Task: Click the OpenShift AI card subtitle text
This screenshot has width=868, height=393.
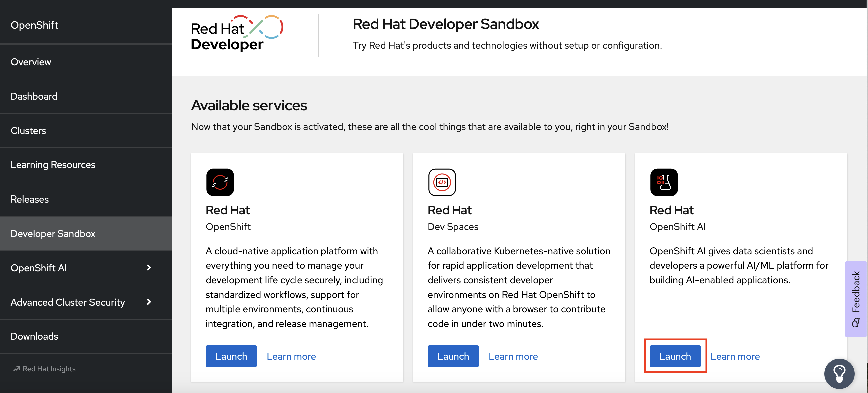Action: [677, 227]
